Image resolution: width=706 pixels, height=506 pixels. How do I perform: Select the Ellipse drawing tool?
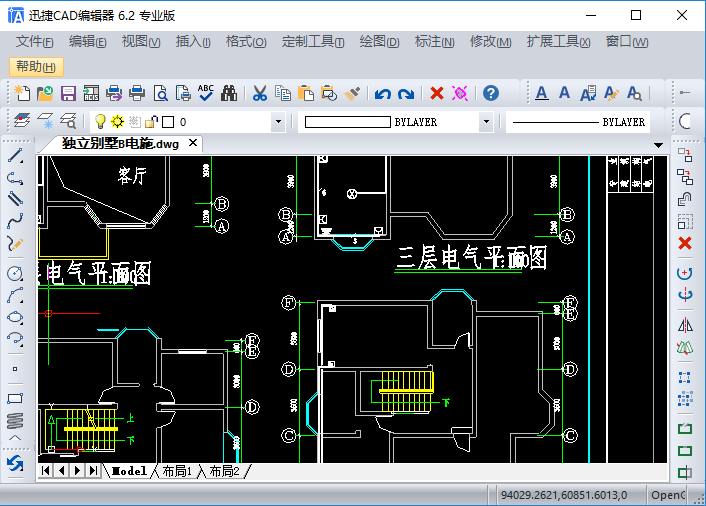coord(15,317)
